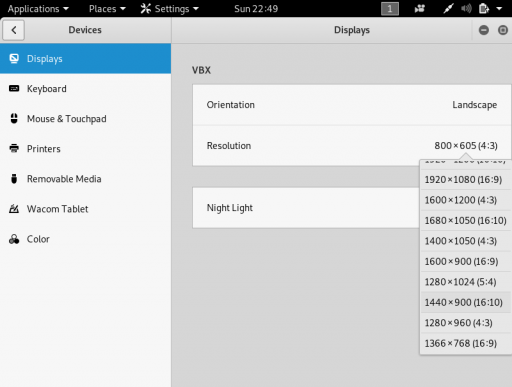This screenshot has height=387, width=512.
Task: Choose 1280×960 (4:3) resolution
Action: pyautogui.click(x=465, y=323)
